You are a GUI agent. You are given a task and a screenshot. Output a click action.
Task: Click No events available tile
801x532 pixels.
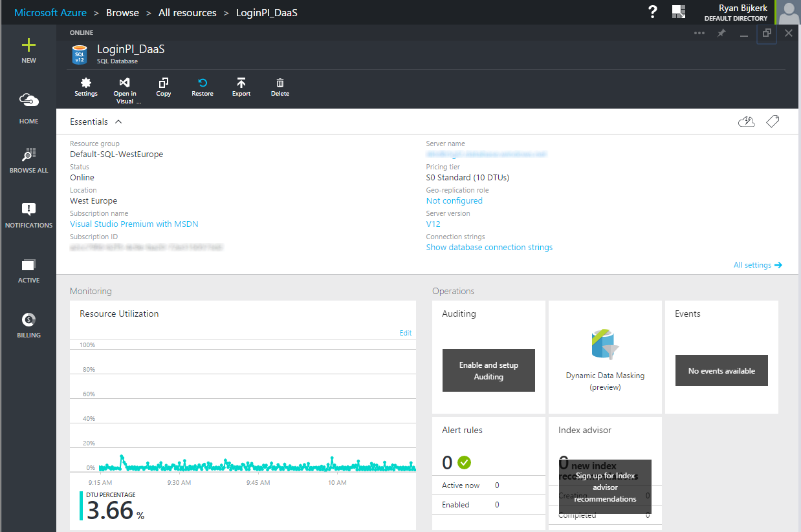pos(721,370)
